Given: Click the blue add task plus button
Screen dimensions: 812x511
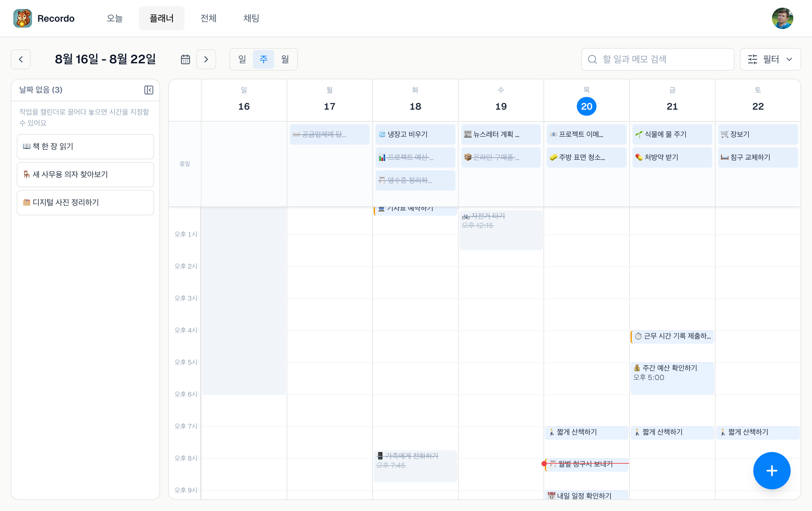Looking at the screenshot, I should click(772, 471).
